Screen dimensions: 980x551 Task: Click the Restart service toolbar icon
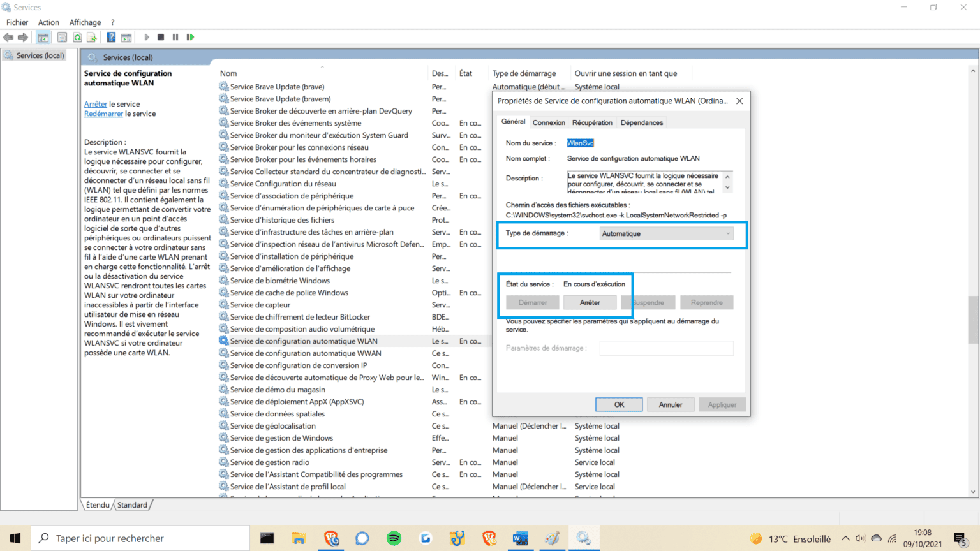[x=190, y=38]
